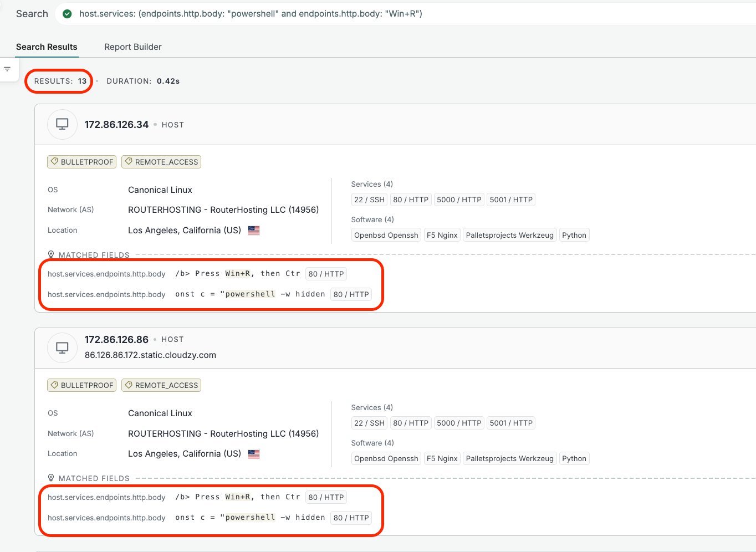Click 'Press Win+R' matched snippet of 172.86.126.86
The height and width of the screenshot is (552, 756).
(x=237, y=497)
